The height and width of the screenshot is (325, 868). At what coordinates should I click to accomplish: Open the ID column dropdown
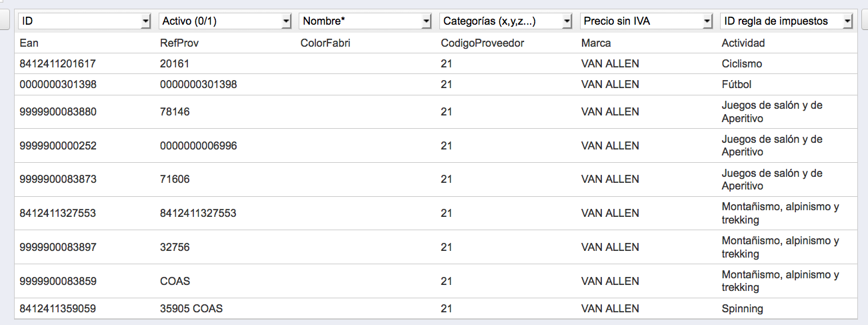coord(85,21)
